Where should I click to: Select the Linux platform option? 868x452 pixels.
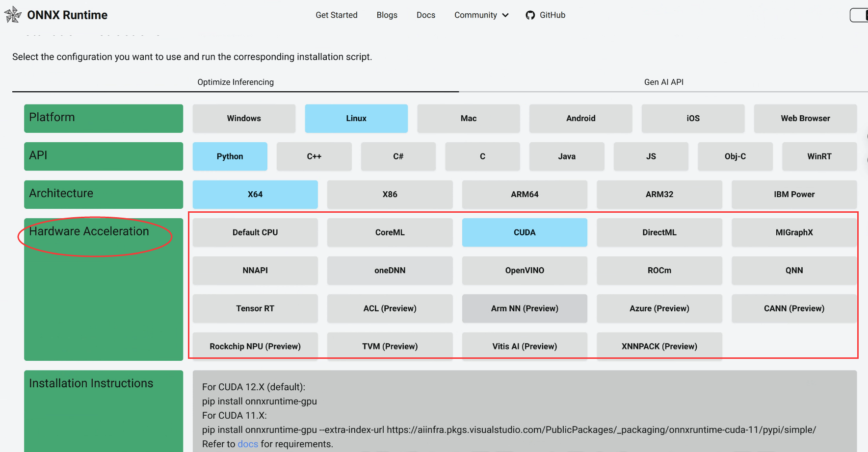pos(356,118)
